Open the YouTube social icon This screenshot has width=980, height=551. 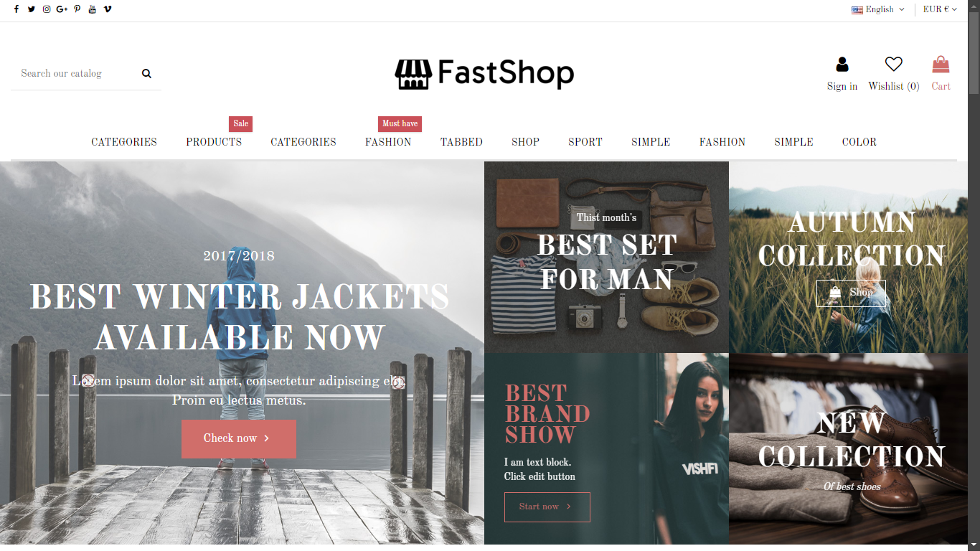(x=93, y=9)
